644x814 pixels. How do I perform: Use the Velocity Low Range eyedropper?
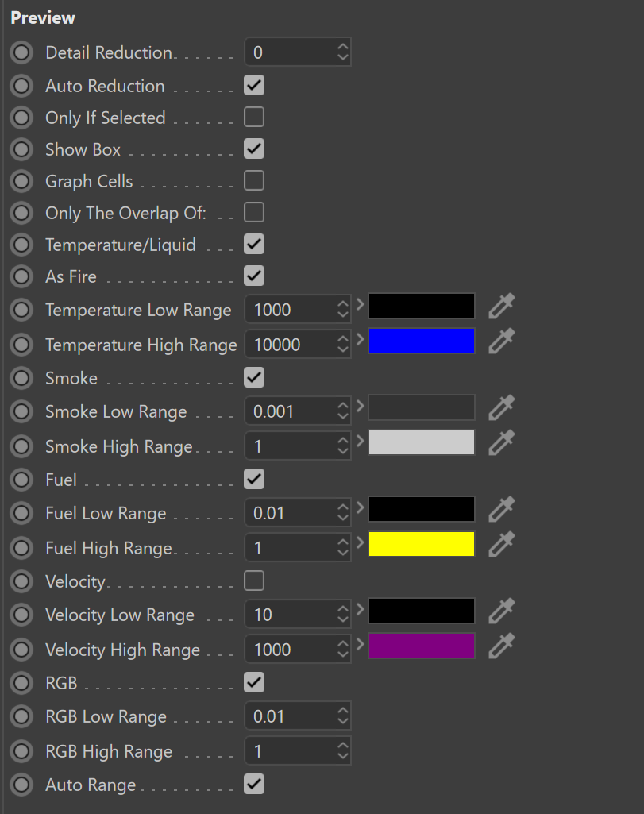click(x=501, y=611)
